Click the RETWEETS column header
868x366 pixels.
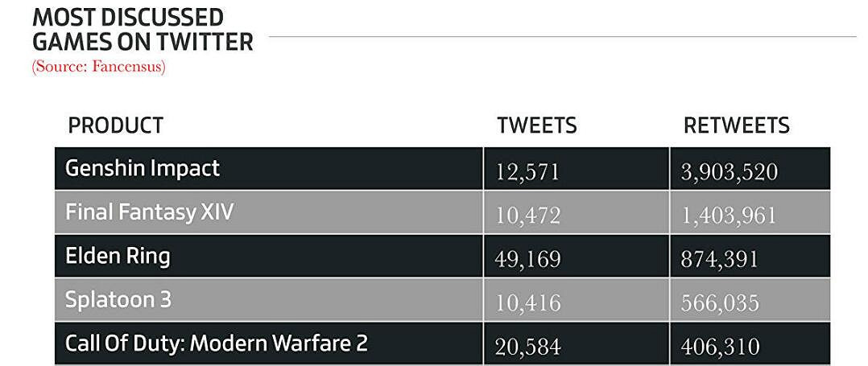736,125
